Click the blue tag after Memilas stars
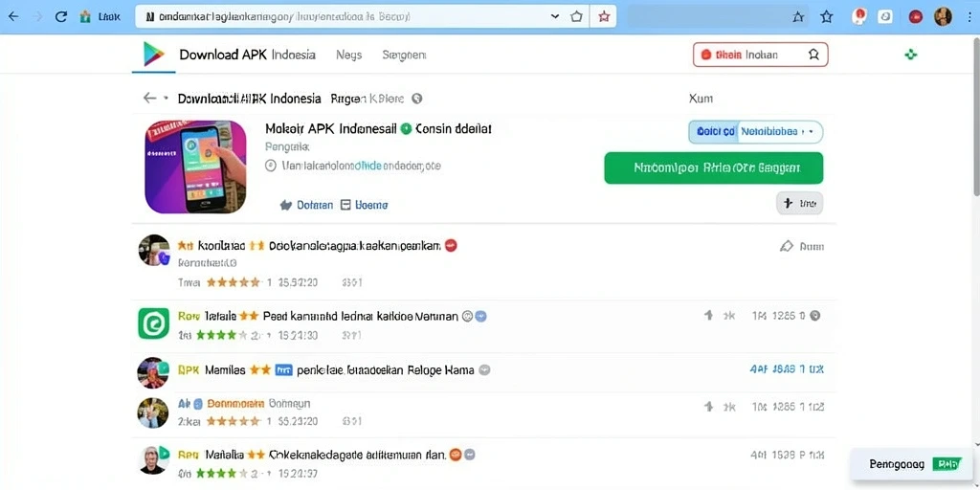Image resolution: width=980 pixels, height=490 pixels. pyautogui.click(x=284, y=369)
